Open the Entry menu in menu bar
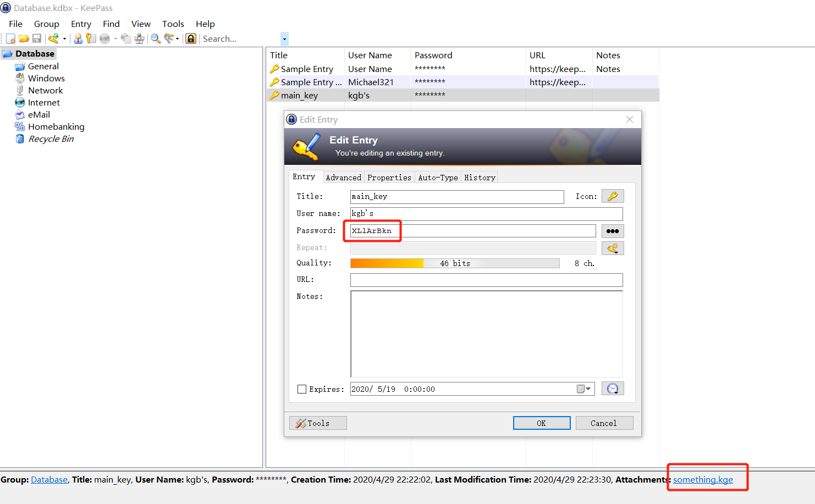The width and height of the screenshot is (815, 504). pos(81,24)
